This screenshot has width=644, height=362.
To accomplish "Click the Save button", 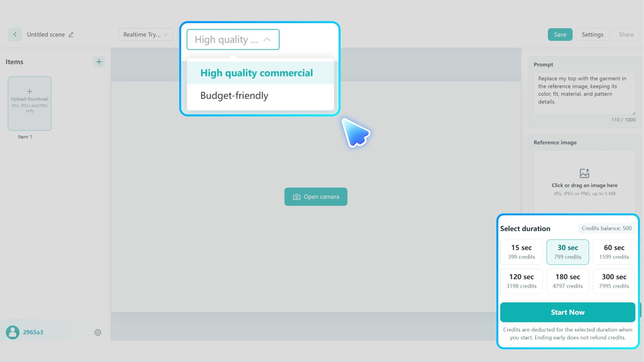I will coord(560,34).
